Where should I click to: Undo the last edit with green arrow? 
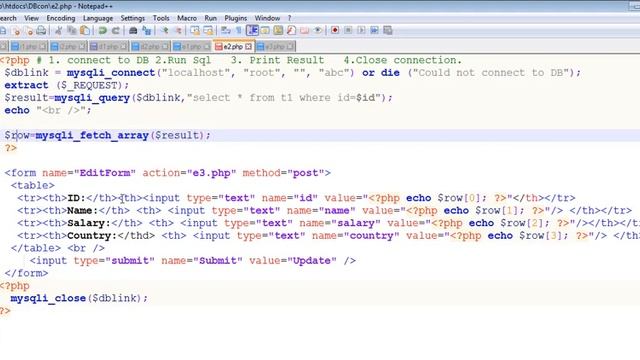(x=102, y=31)
